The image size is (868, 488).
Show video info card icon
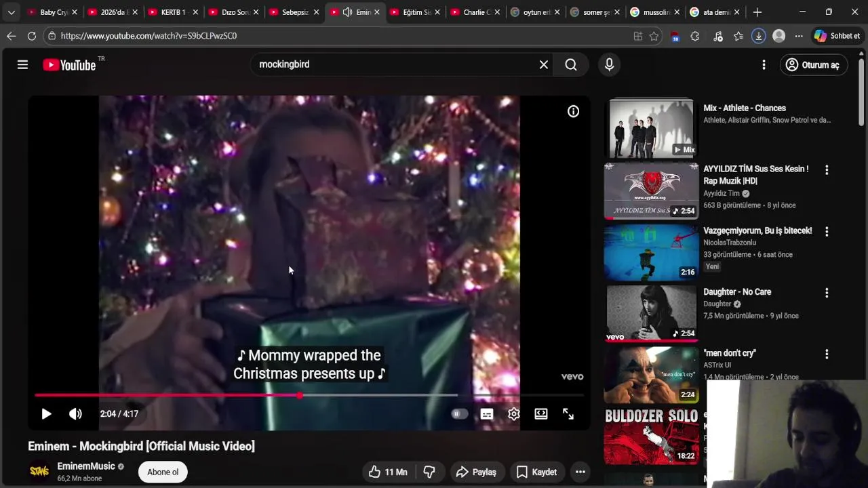tap(573, 112)
